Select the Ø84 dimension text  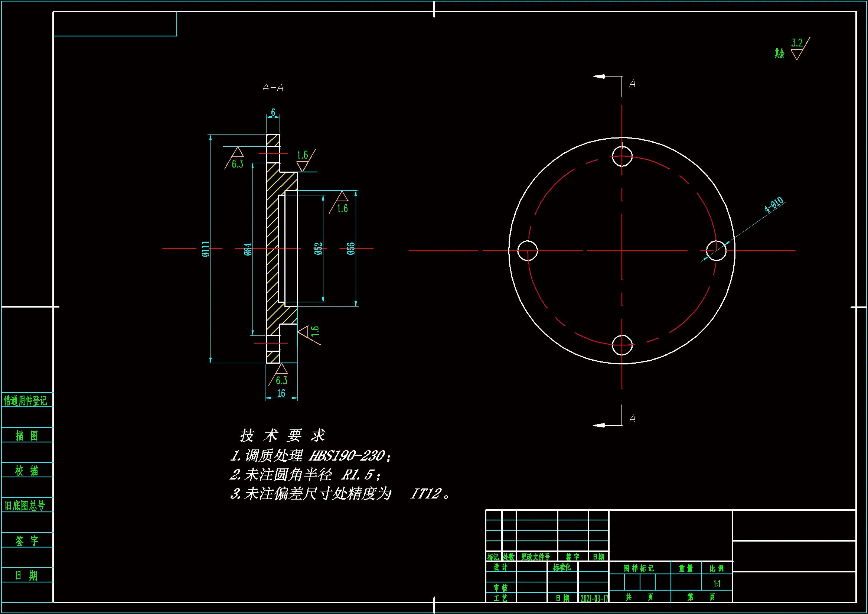point(248,249)
